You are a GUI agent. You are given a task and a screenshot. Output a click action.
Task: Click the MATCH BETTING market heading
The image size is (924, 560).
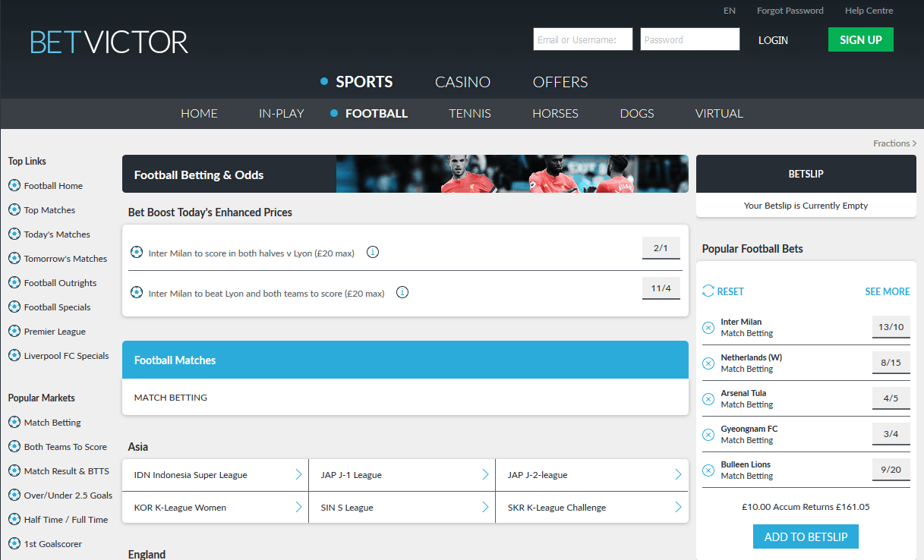(x=171, y=397)
